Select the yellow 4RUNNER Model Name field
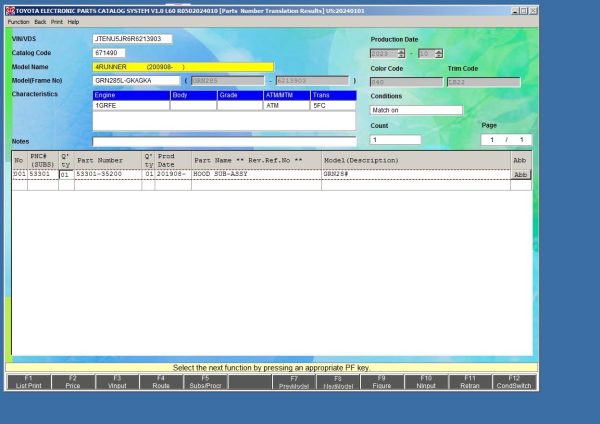Screen dimensions: 600x424 coord(182,66)
